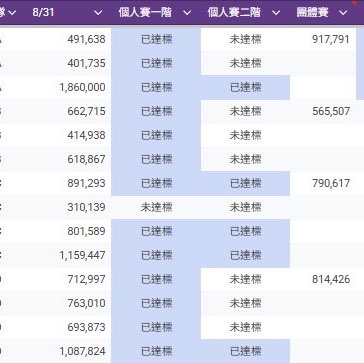Select 個人賽二階 已達標 in the 1,159,447 row

click(245, 255)
